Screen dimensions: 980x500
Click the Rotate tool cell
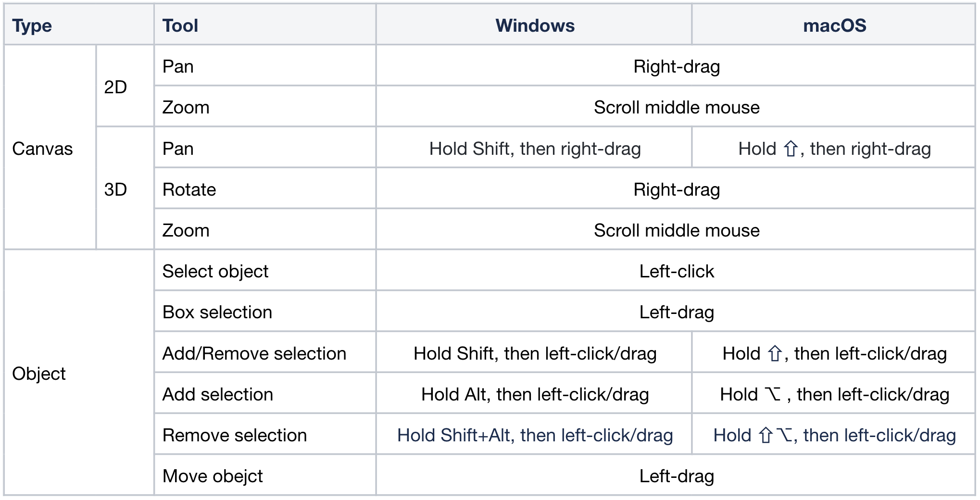point(189,189)
